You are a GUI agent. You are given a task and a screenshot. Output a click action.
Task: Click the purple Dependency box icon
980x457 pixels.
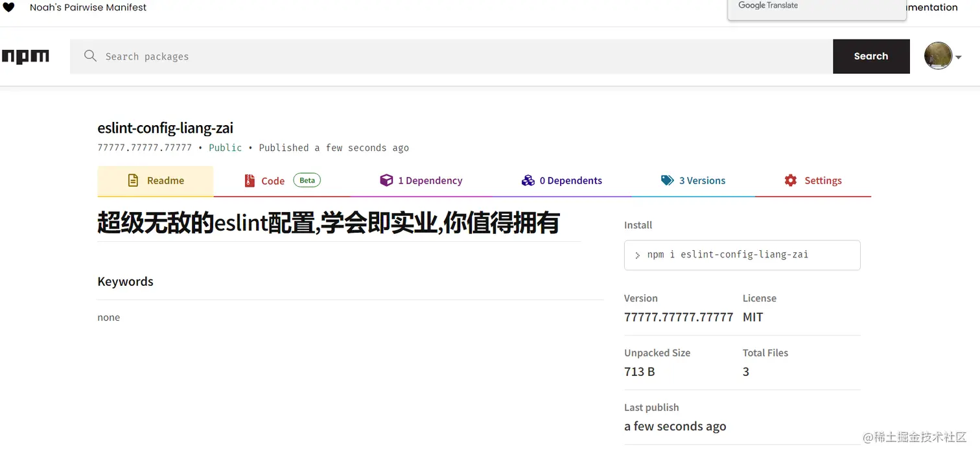[x=386, y=180]
